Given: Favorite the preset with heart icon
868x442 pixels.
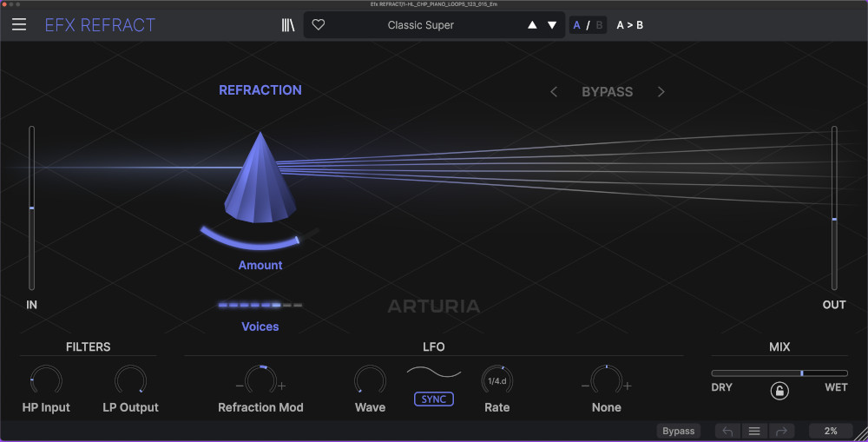Looking at the screenshot, I should tap(319, 25).
